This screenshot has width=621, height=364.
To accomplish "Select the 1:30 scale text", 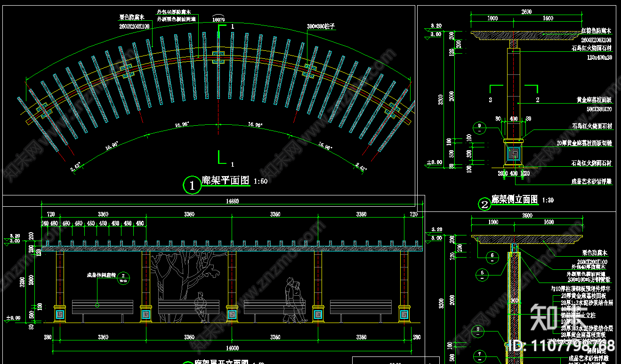I will pyautogui.click(x=548, y=200).
